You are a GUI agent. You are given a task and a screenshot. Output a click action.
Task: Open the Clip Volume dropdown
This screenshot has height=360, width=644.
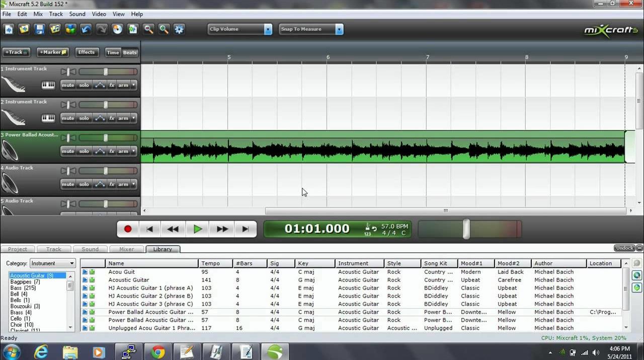[x=268, y=29]
